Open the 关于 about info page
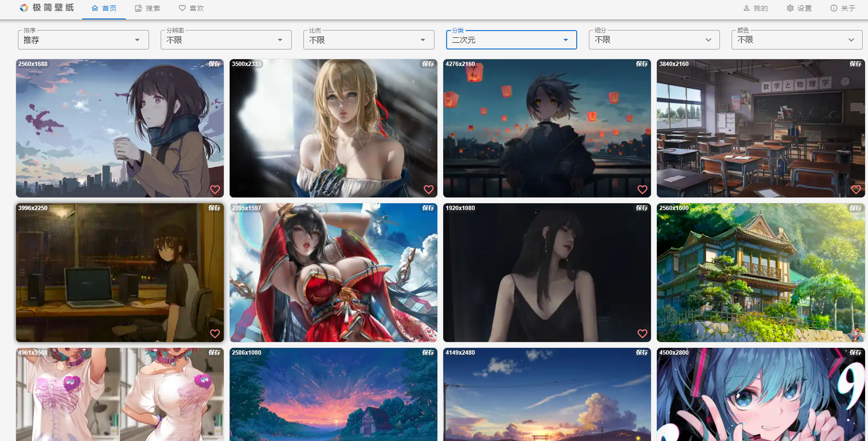 (843, 8)
